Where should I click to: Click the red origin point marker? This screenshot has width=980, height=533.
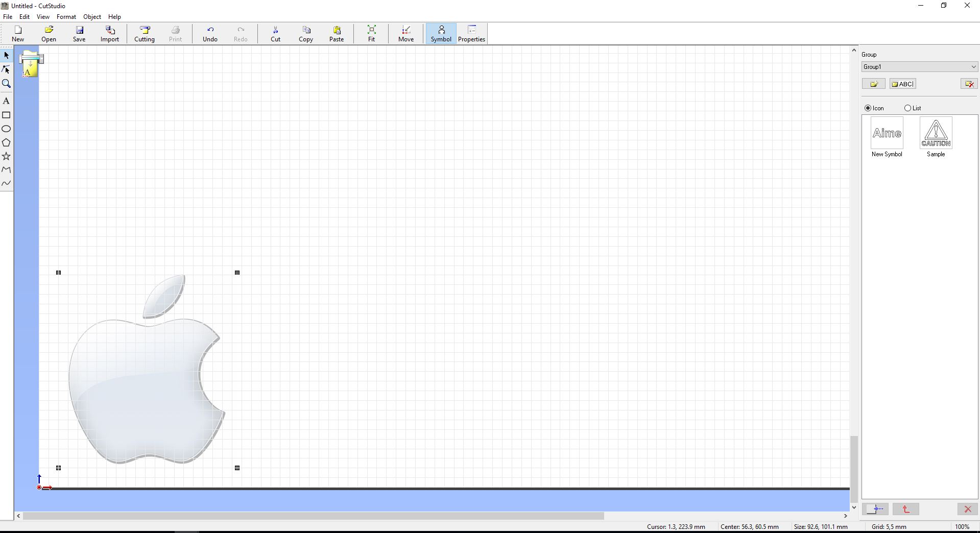click(x=39, y=488)
